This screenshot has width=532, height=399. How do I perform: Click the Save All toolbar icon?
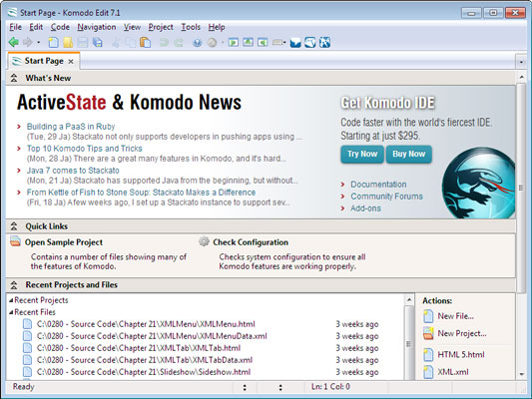pyautogui.click(x=98, y=42)
